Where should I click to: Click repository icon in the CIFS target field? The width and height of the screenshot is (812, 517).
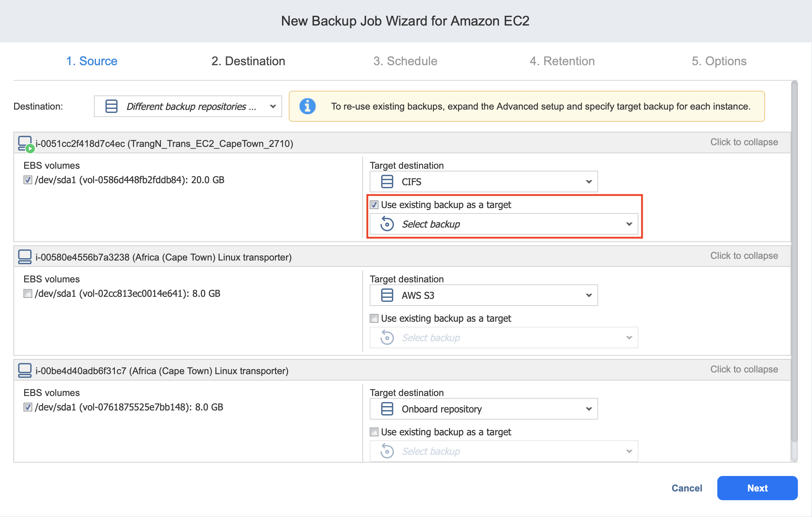tap(387, 182)
